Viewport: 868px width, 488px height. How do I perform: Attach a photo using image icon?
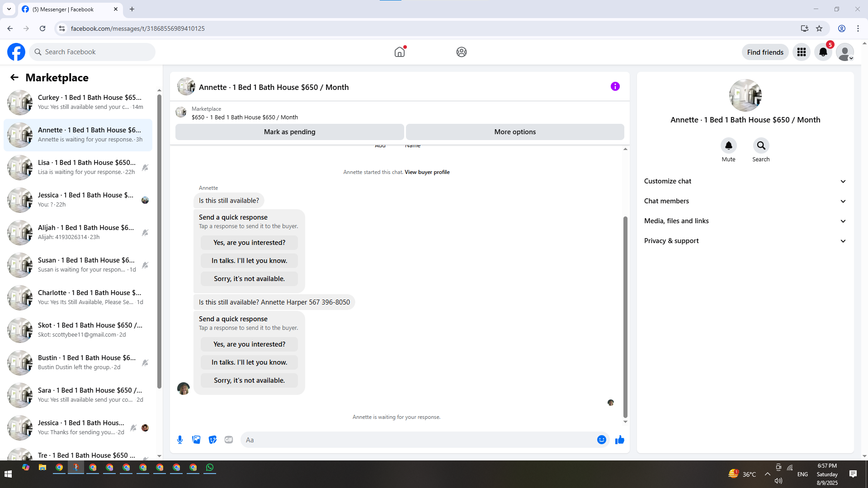click(196, 440)
